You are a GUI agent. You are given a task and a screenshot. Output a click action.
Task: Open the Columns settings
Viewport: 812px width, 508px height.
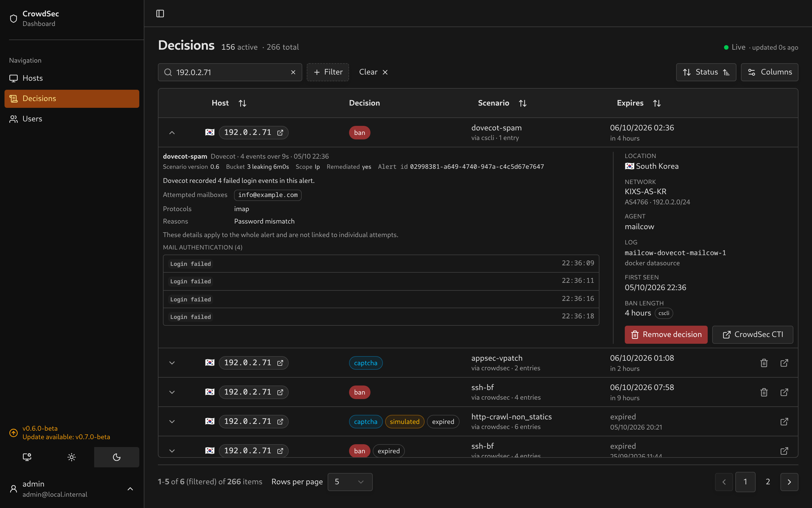tap(769, 72)
